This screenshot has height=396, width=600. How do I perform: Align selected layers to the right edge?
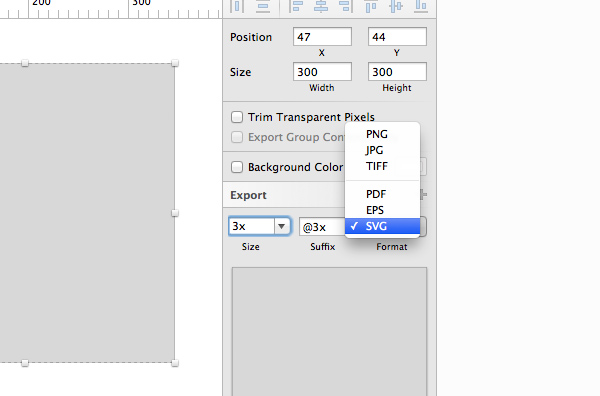point(346,6)
